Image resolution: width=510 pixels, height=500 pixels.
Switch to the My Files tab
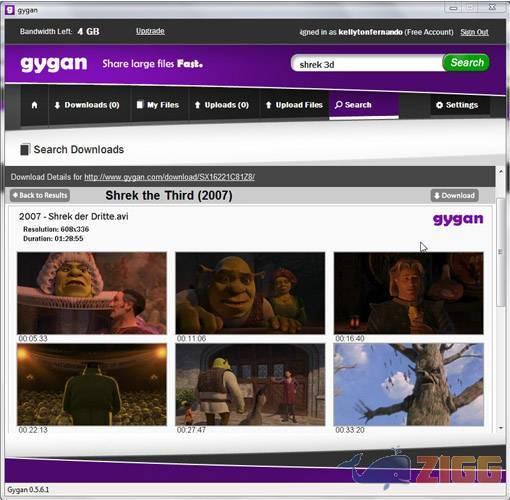158,105
